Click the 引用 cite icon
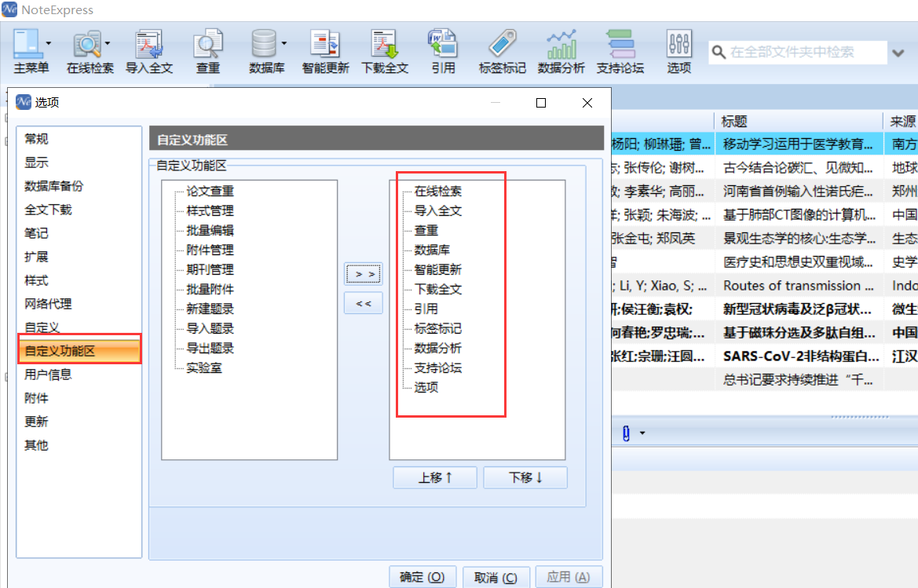Image resolution: width=918 pixels, height=588 pixels. click(x=443, y=45)
